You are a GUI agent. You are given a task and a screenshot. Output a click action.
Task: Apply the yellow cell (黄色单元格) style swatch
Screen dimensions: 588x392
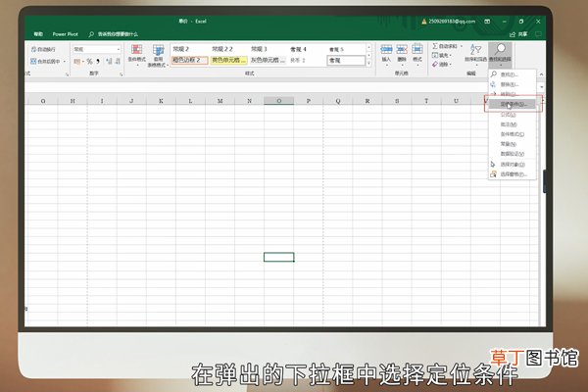[x=228, y=60]
